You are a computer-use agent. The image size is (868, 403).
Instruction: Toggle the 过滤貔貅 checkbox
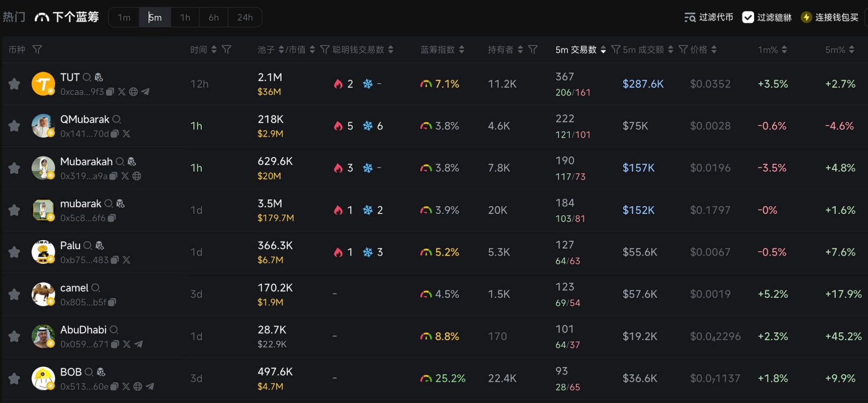point(748,18)
